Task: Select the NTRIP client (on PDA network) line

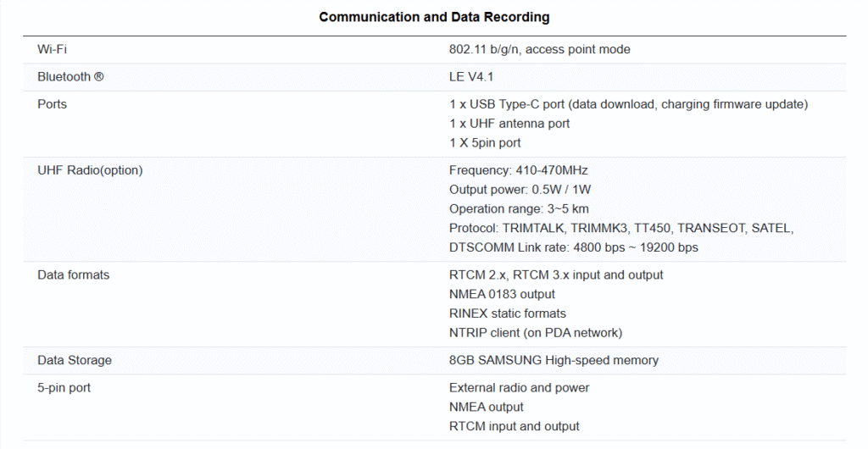Action: 535,332
